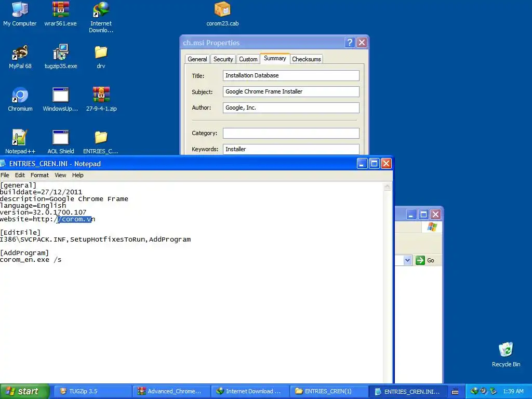532x399 pixels.
Task: Switch to Security tab in Properties
Action: [x=223, y=59]
